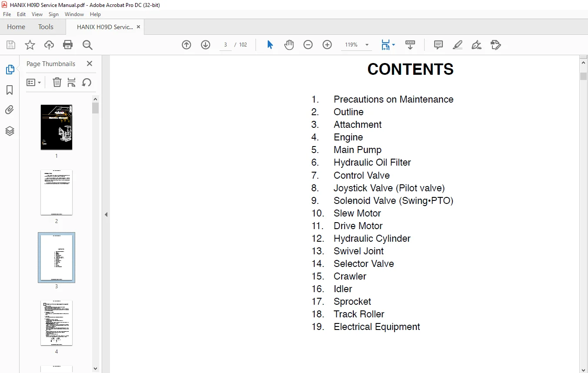Select page 4 thumbnail
The height and width of the screenshot is (373, 588).
point(56,323)
